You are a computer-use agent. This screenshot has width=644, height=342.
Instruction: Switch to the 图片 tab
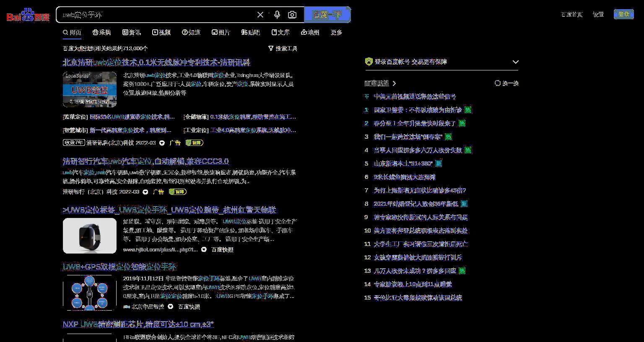221,32
